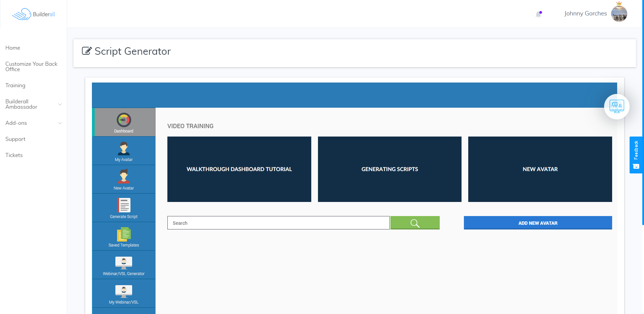The width and height of the screenshot is (644, 314).
Task: Open Webinar/VSL Generator icon
Action: 124,263
